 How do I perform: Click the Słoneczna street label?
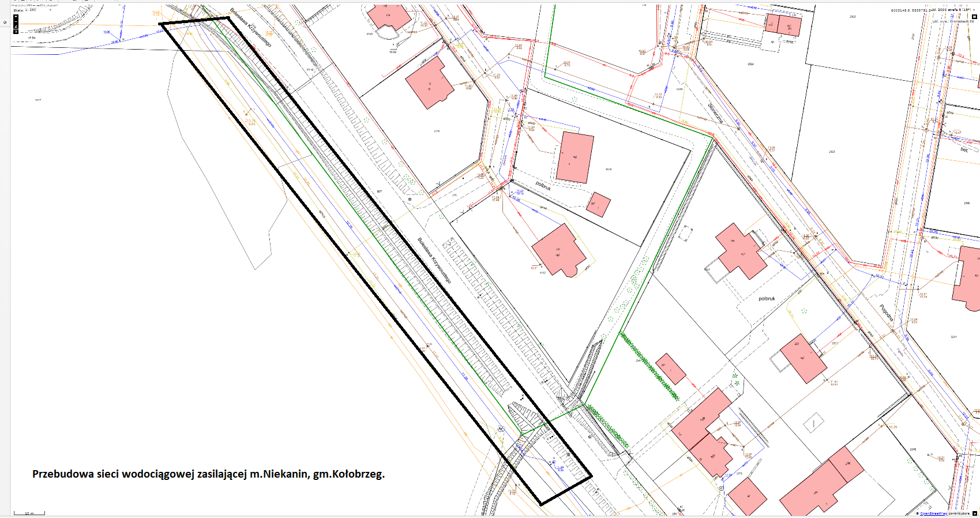[x=715, y=113]
